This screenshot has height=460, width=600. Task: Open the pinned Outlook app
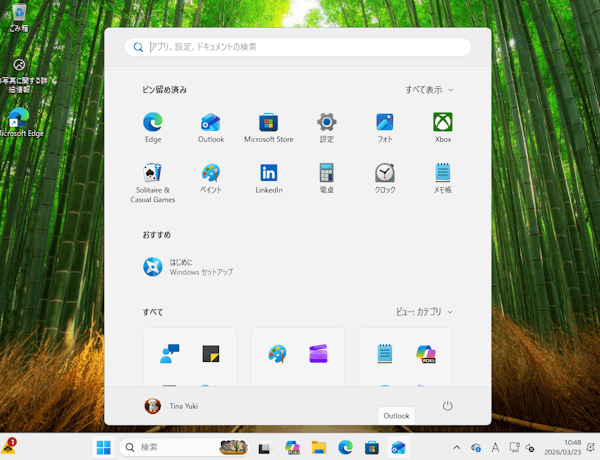(211, 128)
